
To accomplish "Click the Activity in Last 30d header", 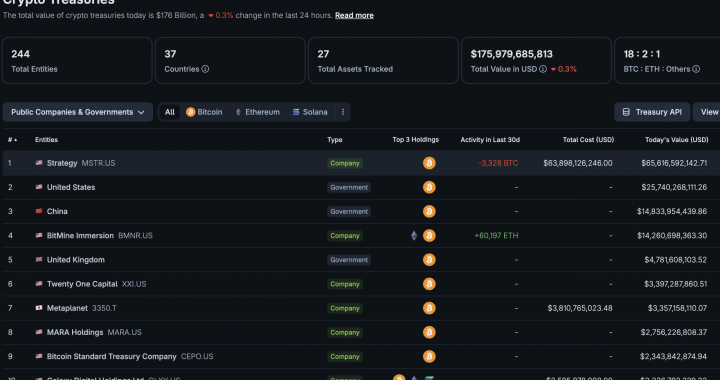I will tap(490, 140).
